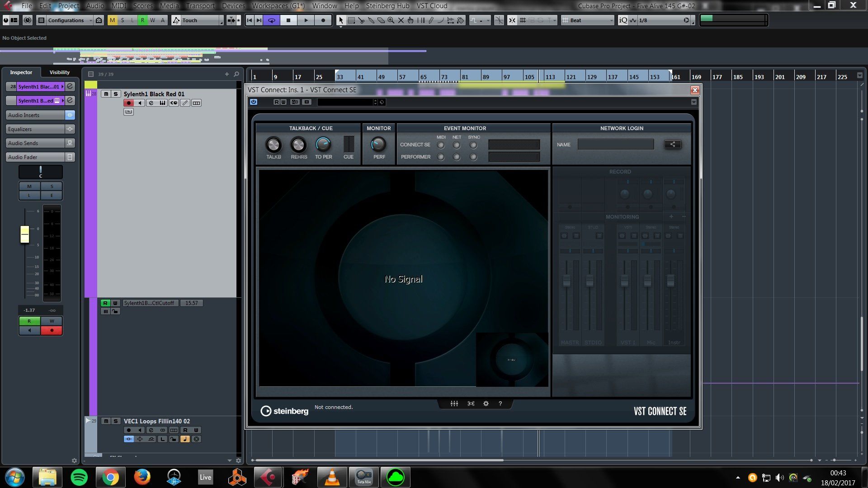868x488 pixels.
Task: Select the Split scissors tool
Action: click(361, 20)
